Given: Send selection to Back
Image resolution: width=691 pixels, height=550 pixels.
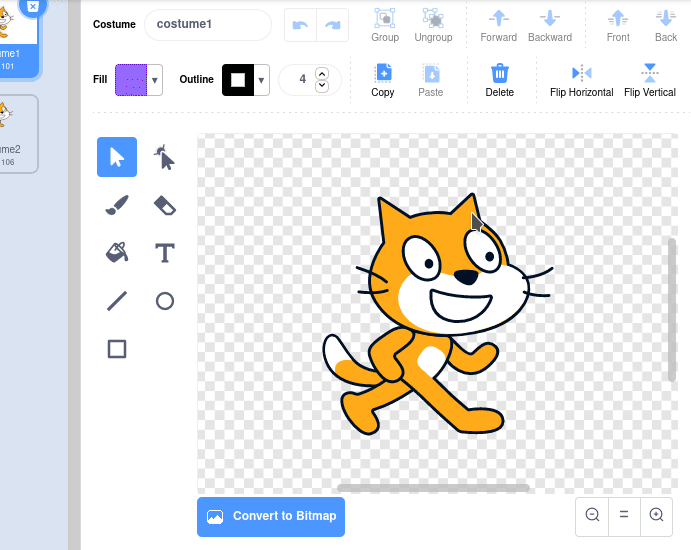Looking at the screenshot, I should (665, 26).
